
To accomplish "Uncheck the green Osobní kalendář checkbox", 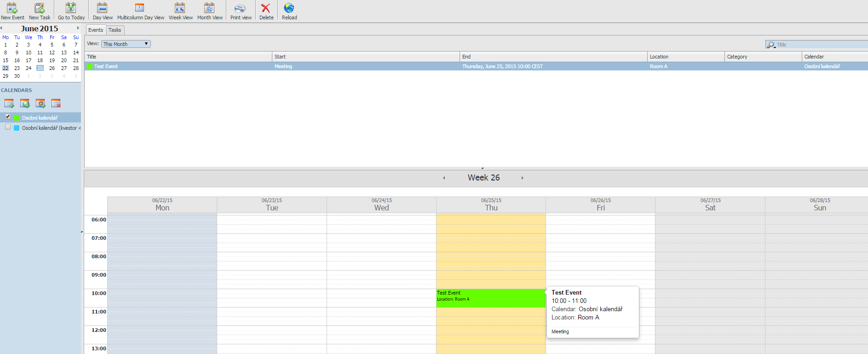I will click(x=8, y=117).
